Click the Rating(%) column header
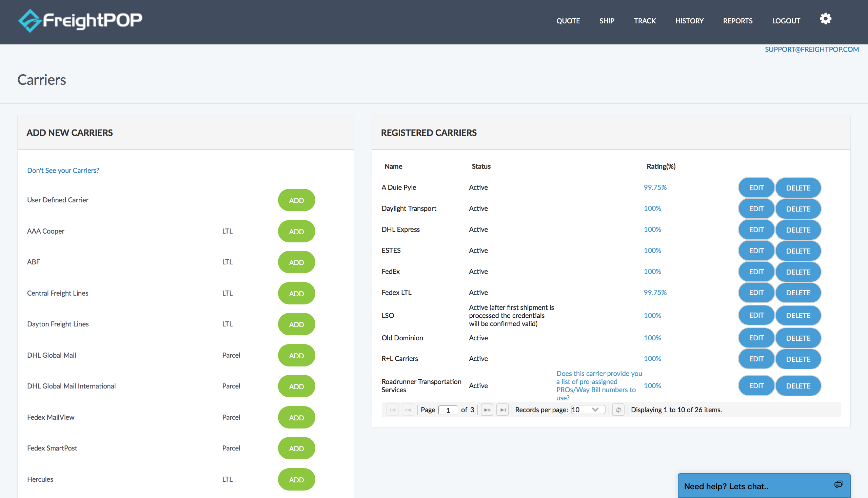This screenshot has height=498, width=868. pos(661,166)
